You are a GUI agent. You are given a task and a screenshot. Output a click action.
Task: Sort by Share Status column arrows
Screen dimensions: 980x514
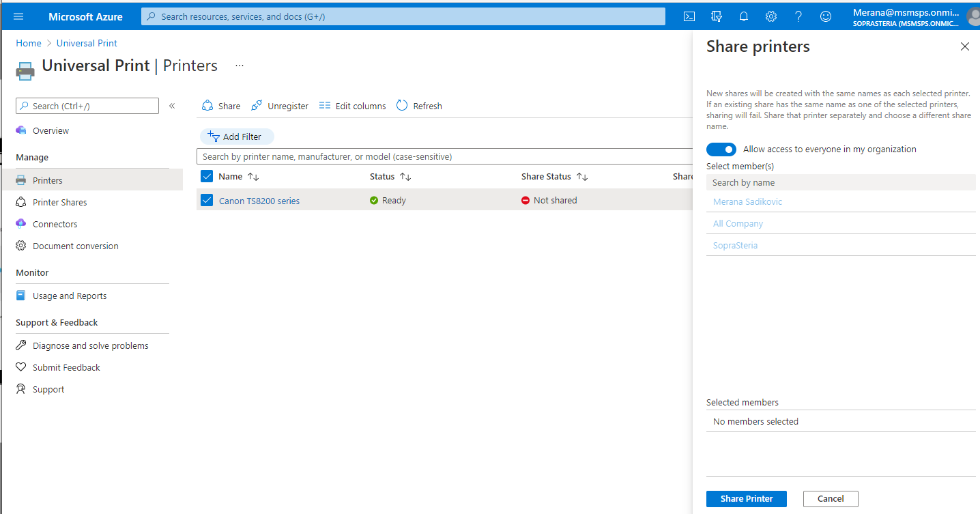582,177
